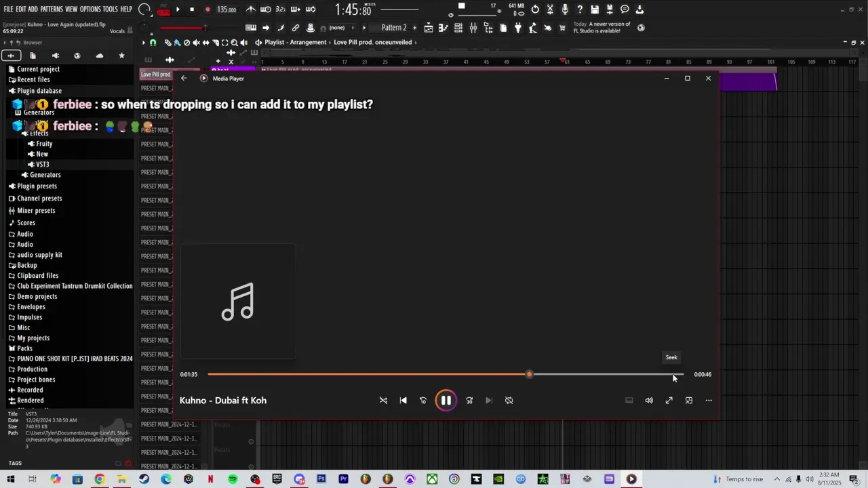Skip forward 30 seconds in Media Player
The height and width of the screenshot is (488, 868).
(469, 401)
